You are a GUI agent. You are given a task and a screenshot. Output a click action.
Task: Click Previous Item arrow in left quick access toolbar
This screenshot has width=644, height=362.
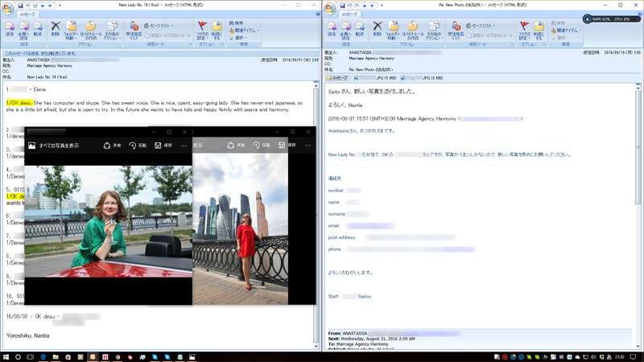coord(43,6)
